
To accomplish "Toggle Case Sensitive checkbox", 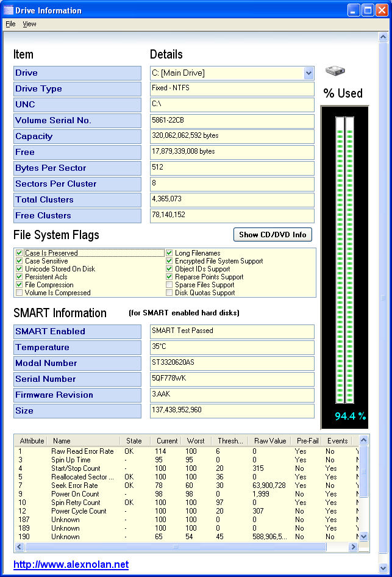I will [x=19, y=261].
